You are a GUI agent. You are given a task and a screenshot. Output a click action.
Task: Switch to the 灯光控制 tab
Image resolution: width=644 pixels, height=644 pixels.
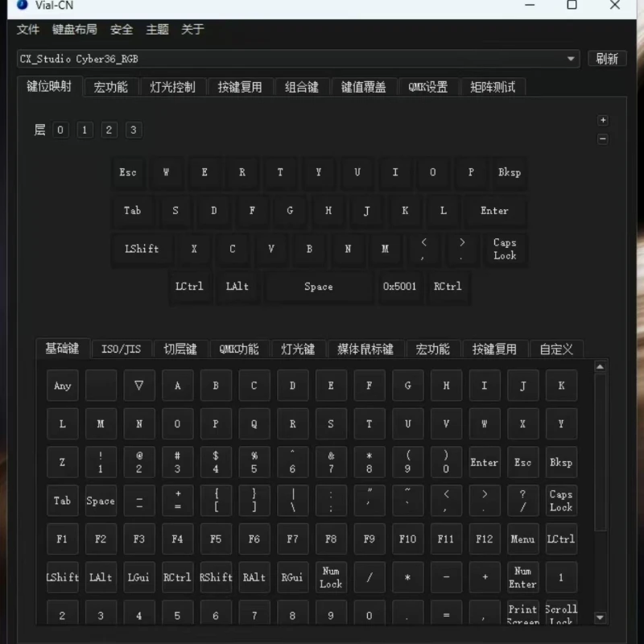[172, 87]
